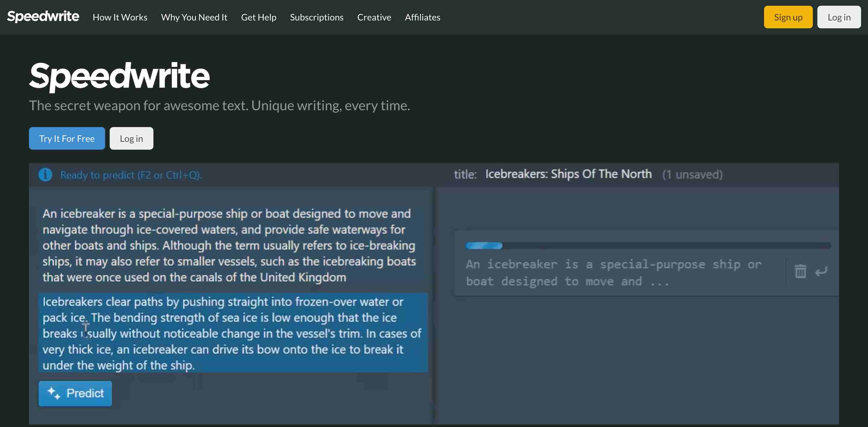Open the Affiliates page
This screenshot has height=427, width=868.
pyautogui.click(x=422, y=17)
